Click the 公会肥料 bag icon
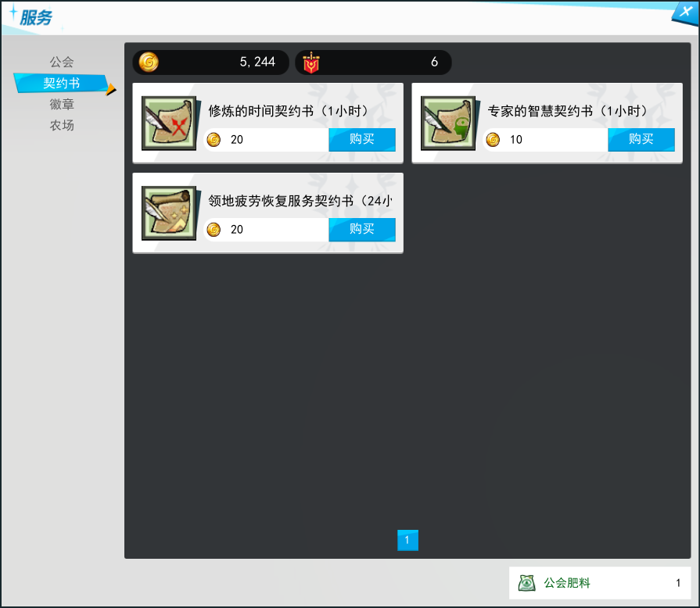The image size is (700, 608). (526, 583)
